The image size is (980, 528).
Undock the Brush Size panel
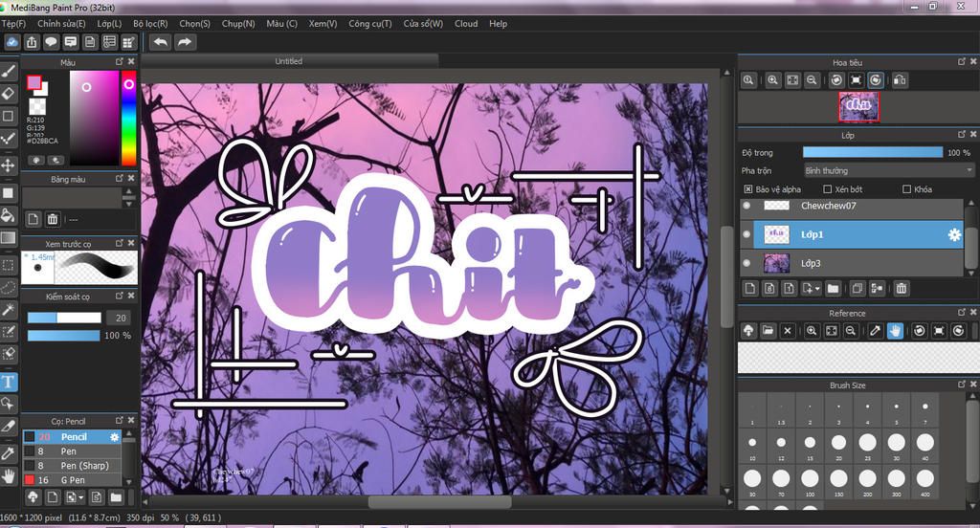coord(962,385)
